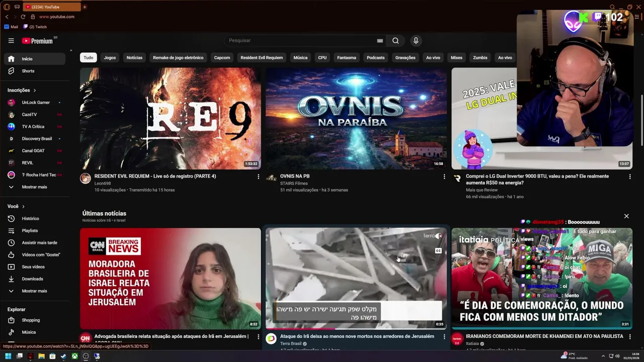Open Xbox app from the taskbar

[x=74, y=356]
